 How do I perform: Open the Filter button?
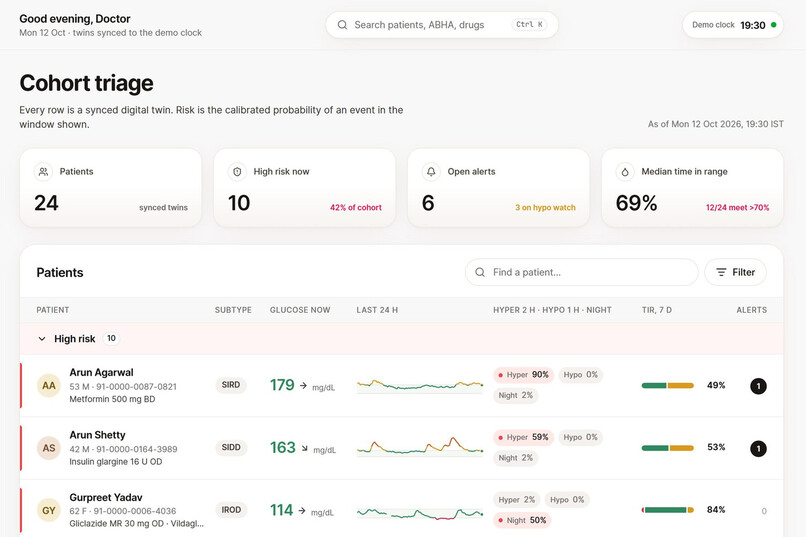pyautogui.click(x=735, y=272)
